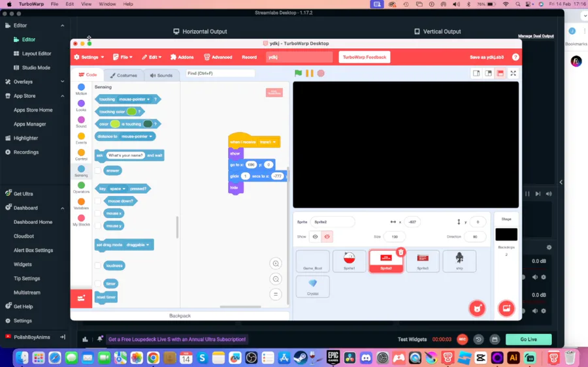Open the View menu in macOS menu bar
The image size is (588, 367).
coord(86,4)
